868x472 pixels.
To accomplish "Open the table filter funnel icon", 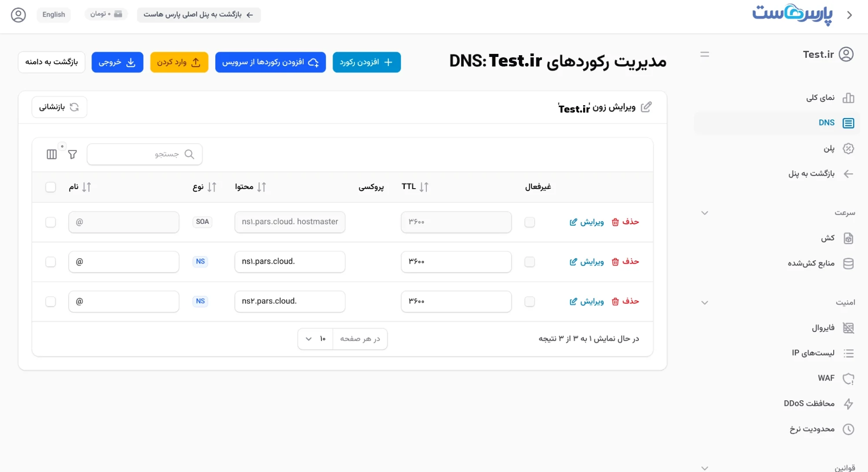I will pyautogui.click(x=73, y=154).
